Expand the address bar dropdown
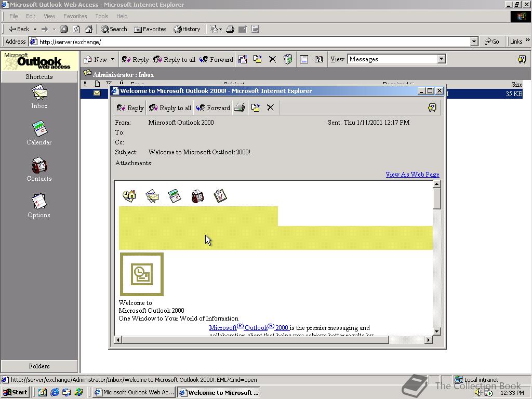532x399 pixels. click(474, 42)
